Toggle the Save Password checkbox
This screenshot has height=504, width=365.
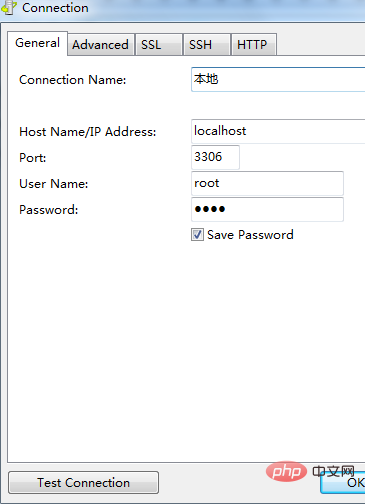point(197,235)
